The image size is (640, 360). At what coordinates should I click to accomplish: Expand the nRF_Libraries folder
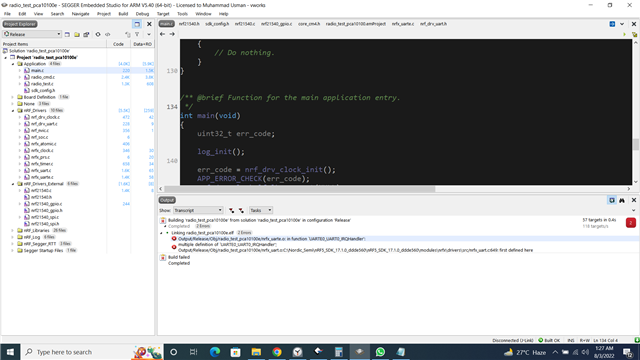(13, 231)
